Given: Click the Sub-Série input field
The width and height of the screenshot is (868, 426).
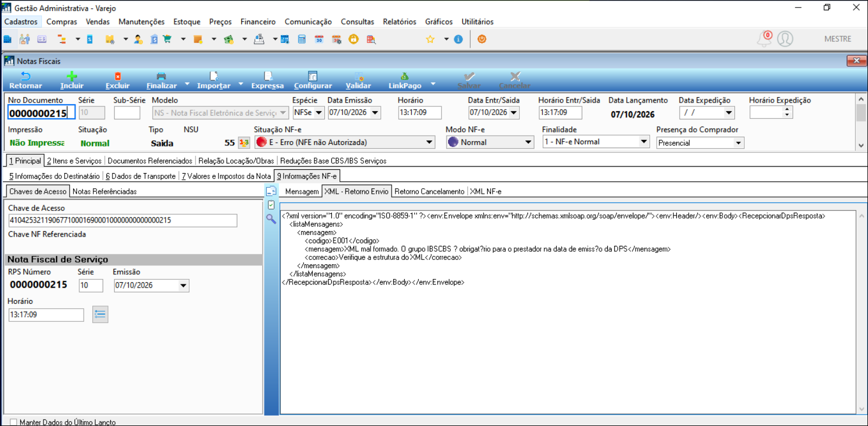Looking at the screenshot, I should [127, 113].
